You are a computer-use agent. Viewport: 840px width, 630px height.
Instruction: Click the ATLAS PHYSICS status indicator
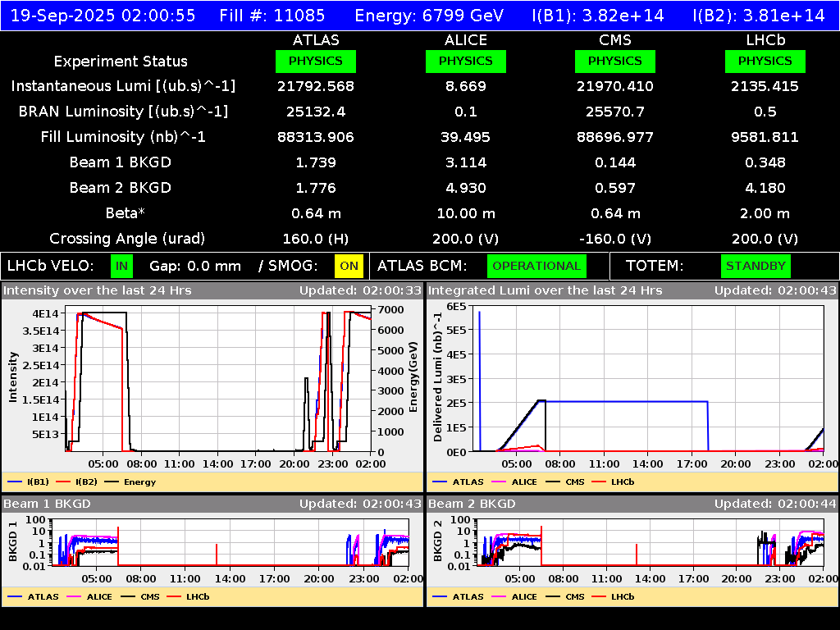tap(317, 61)
